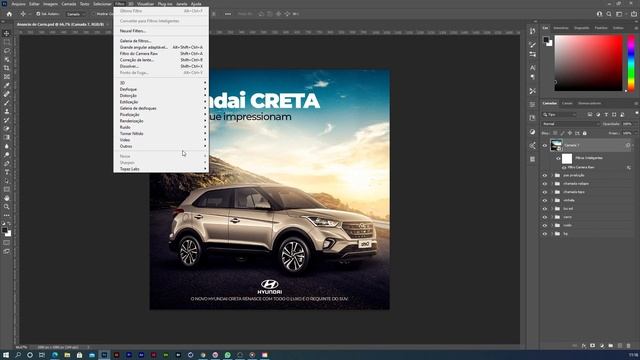Click the Camada 1 layer thumbnail

(556, 145)
